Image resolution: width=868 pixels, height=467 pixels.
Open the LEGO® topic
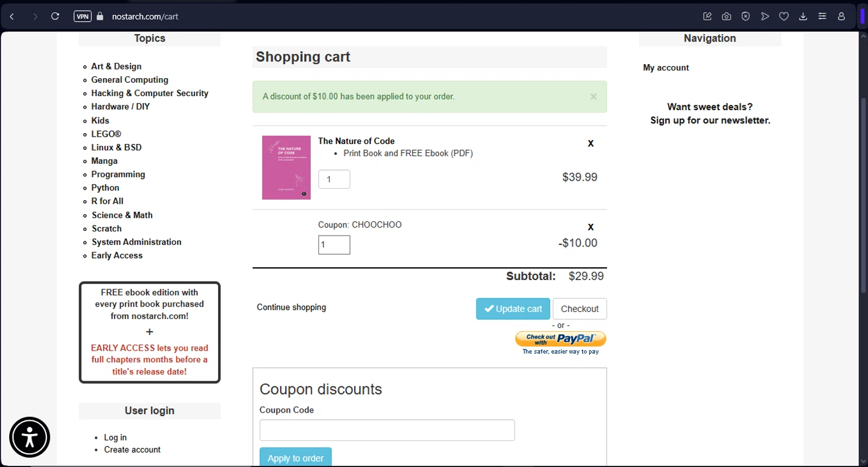click(106, 134)
